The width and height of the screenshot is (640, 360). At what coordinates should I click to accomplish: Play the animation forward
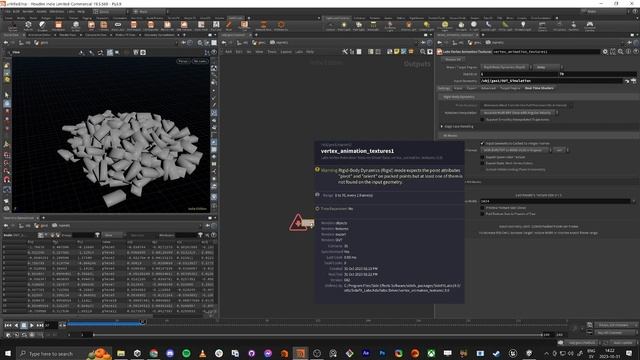coord(32,325)
